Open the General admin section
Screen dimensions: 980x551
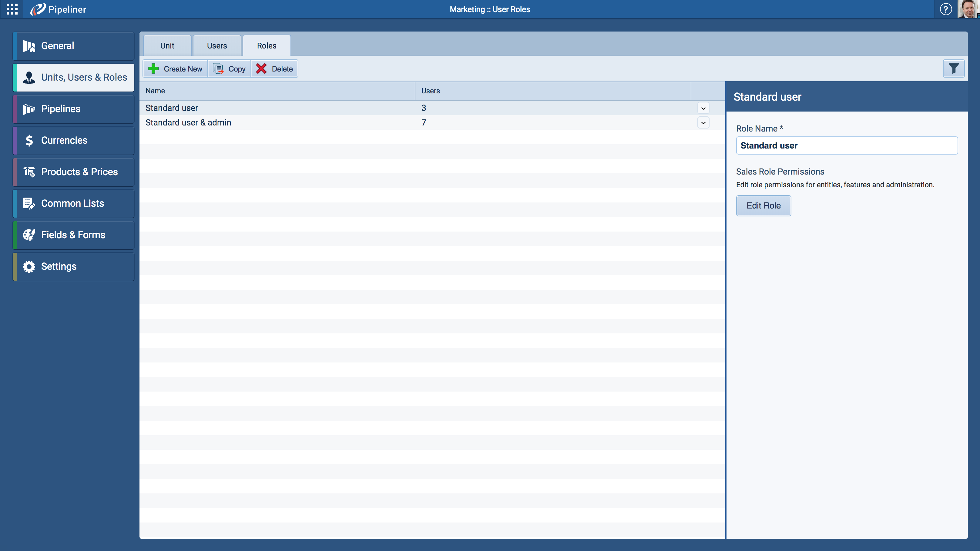[x=73, y=46]
